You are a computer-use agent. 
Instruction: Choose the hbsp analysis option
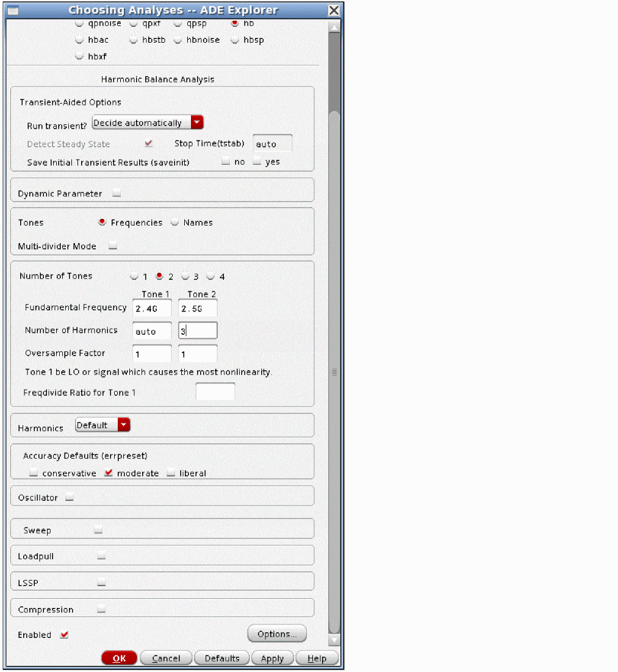[x=235, y=40]
